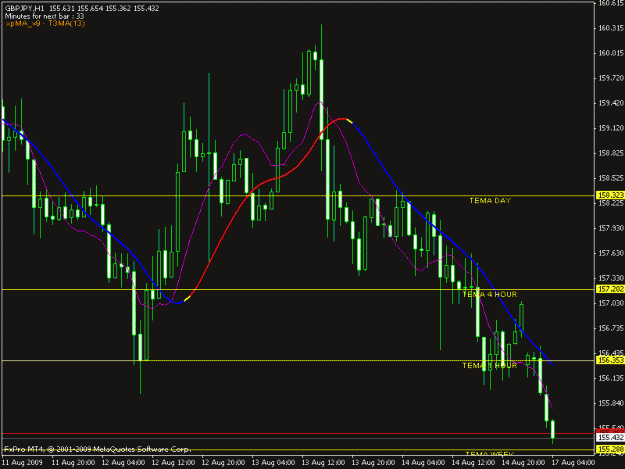
Task: Click the 157.630 price scale value
Action: pyautogui.click(x=610, y=253)
